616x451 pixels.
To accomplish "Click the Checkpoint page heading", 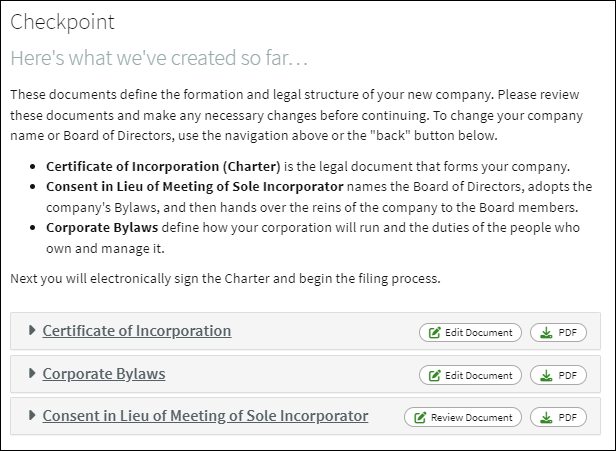I will coord(62,22).
